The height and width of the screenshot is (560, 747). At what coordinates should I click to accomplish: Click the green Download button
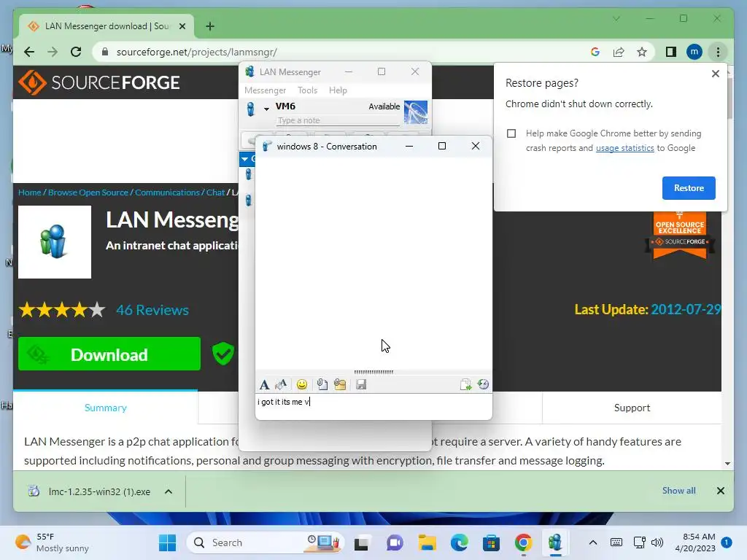tap(109, 354)
